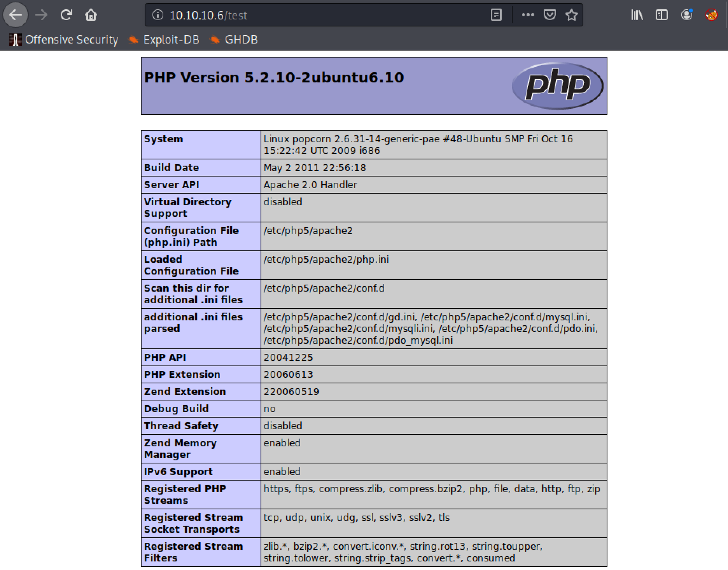The image size is (728, 570).
Task: Open the page actions three-dots menu
Action: tap(528, 15)
